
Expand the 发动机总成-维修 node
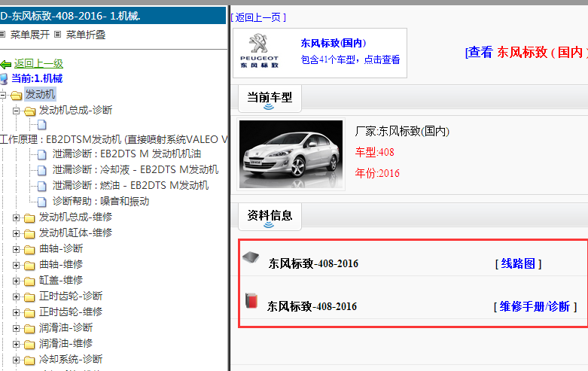(16, 217)
